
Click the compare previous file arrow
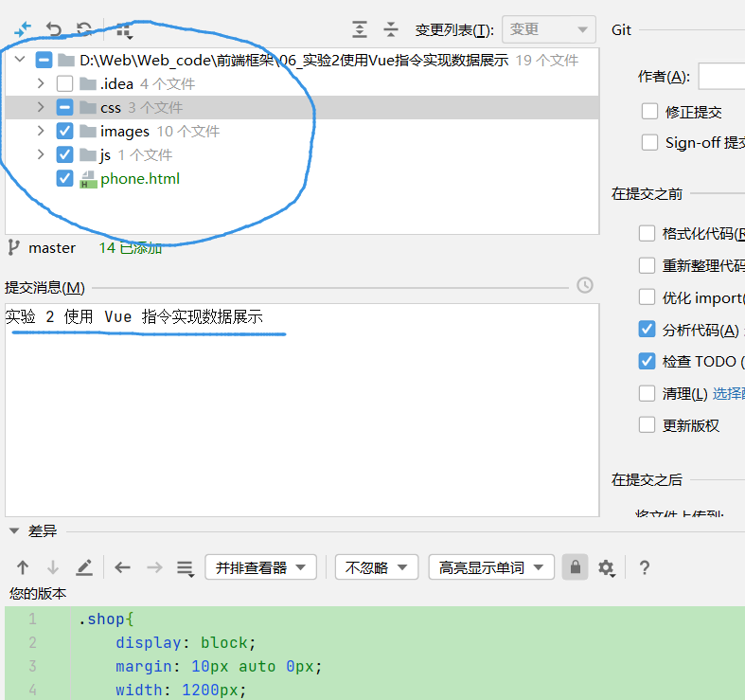[x=122, y=567]
